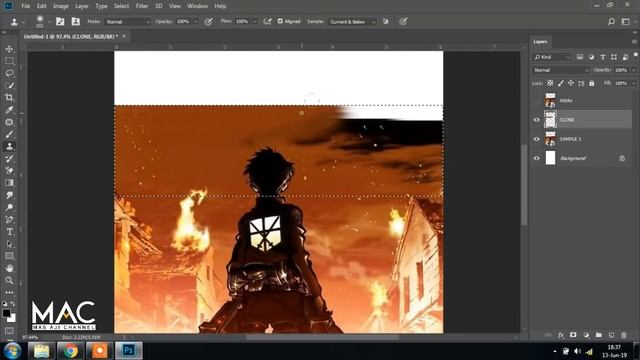Open the brush preset picker arrow
Image resolution: width=640 pixels, height=360 pixels.
[49, 22]
